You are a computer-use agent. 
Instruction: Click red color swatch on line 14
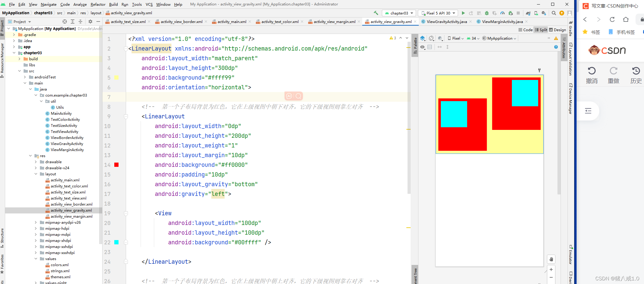click(116, 165)
